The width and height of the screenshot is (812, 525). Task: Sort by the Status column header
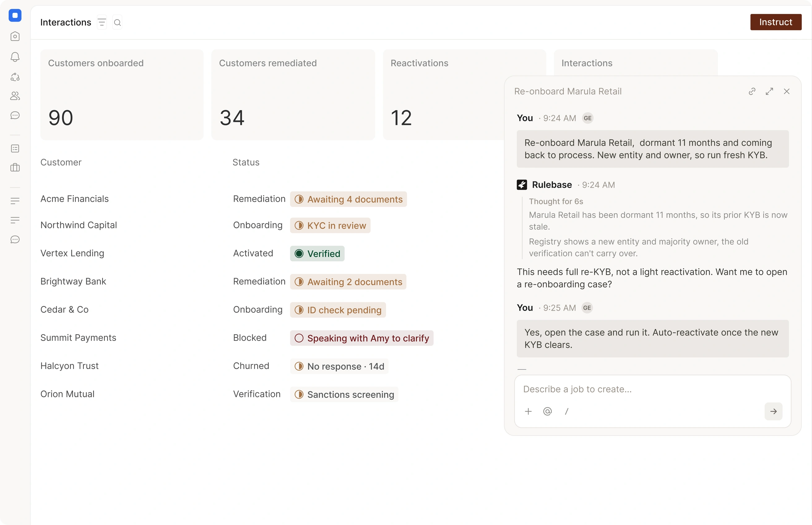click(x=246, y=162)
